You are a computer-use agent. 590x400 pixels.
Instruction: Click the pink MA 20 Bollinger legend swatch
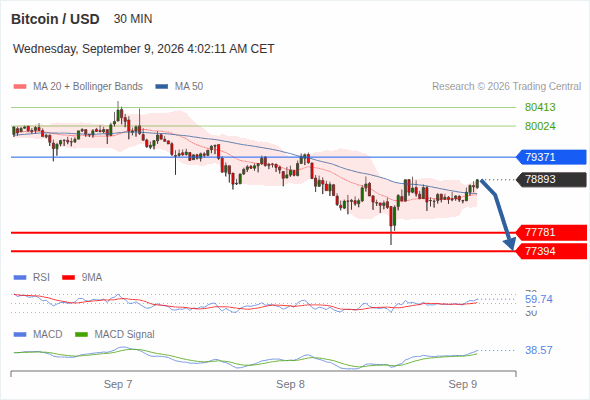20,87
